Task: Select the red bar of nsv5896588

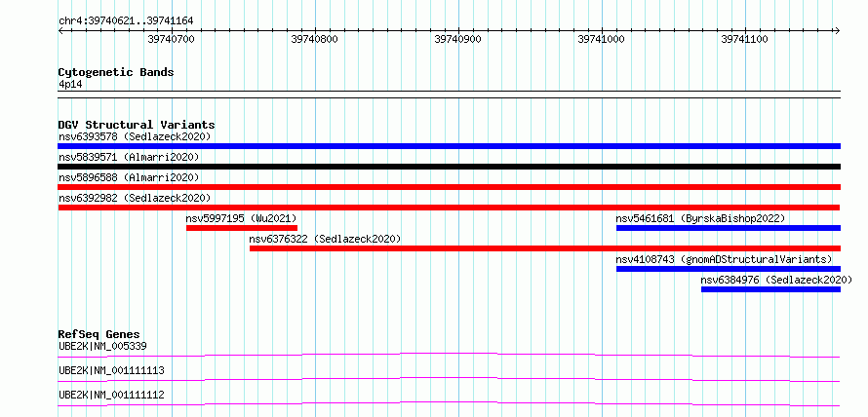Action: (x=449, y=187)
